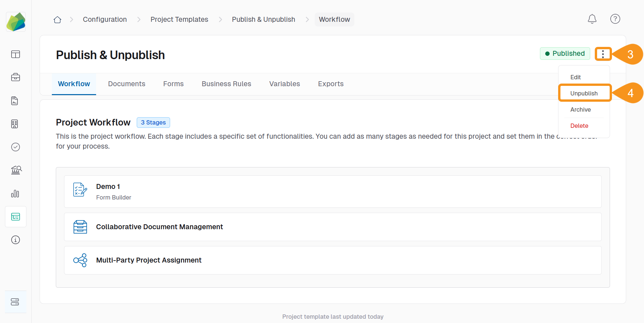Open the server icon at sidebar bottom
This screenshot has height=323, width=644.
point(16,302)
